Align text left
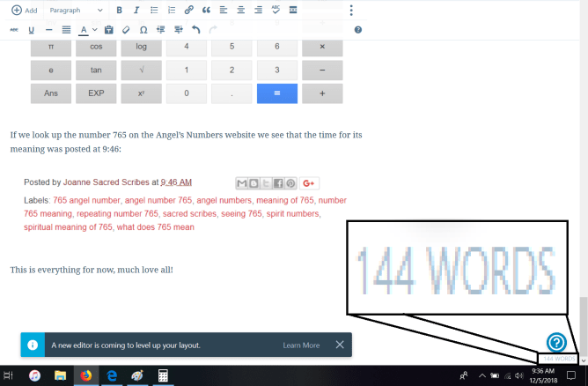 [224, 11]
